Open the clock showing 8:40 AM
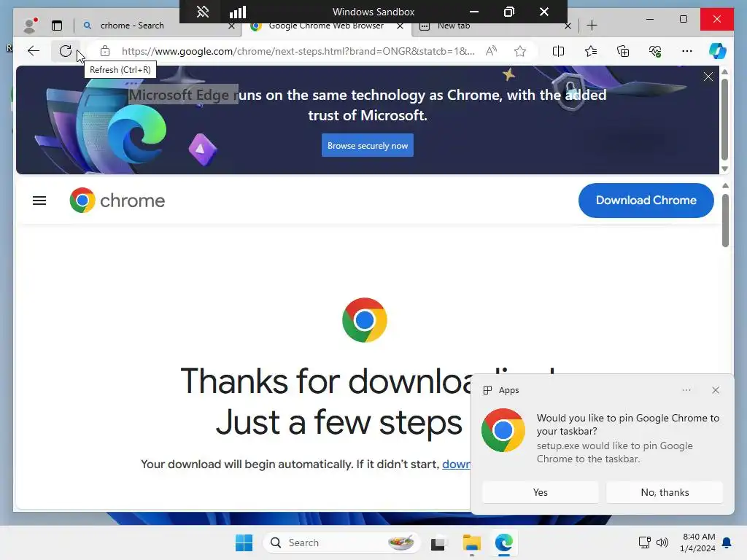Image resolution: width=747 pixels, height=560 pixels. pyautogui.click(x=698, y=542)
